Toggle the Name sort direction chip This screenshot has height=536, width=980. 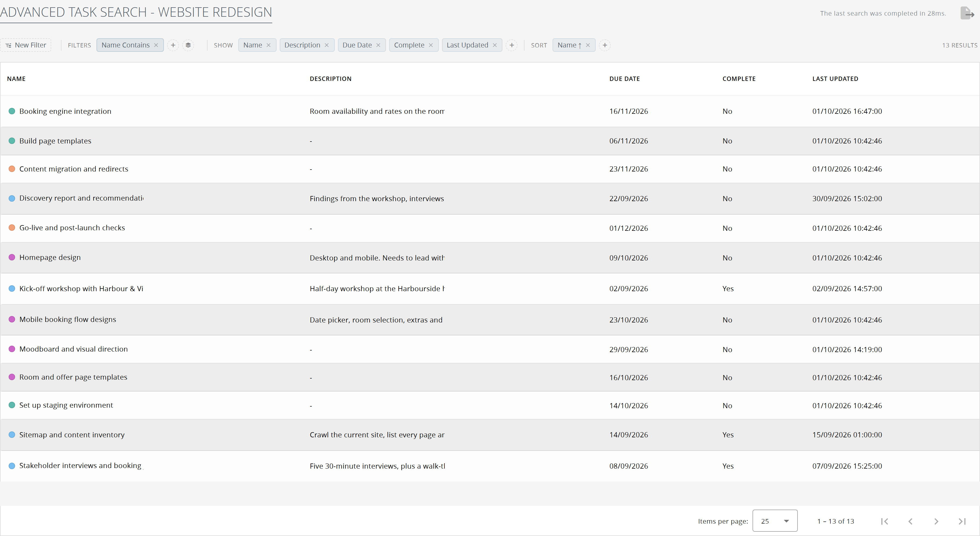tap(569, 45)
